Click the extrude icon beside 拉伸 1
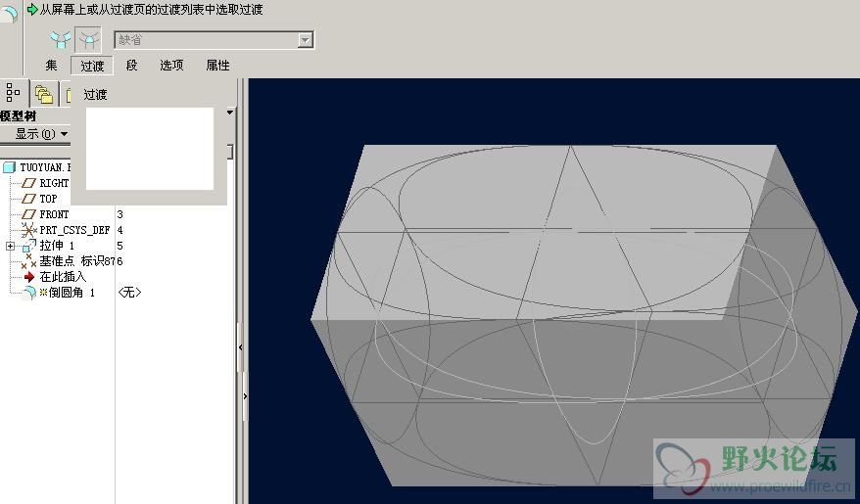The image size is (860, 504). (29, 246)
